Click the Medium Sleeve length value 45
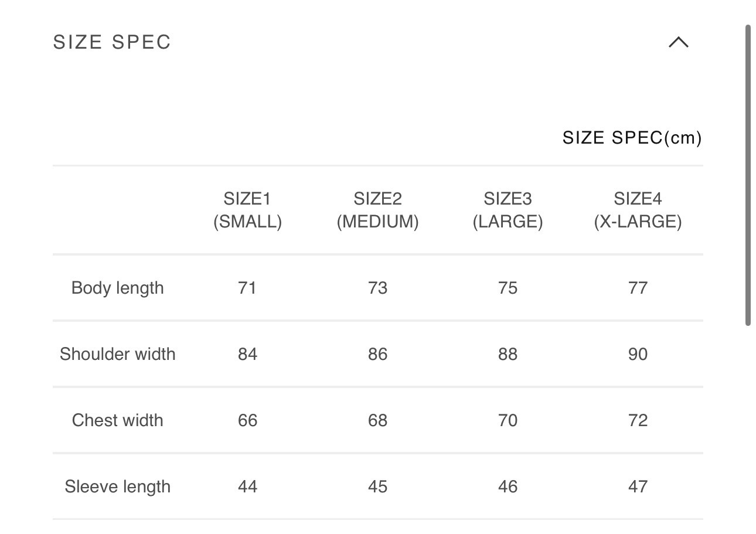 377,487
